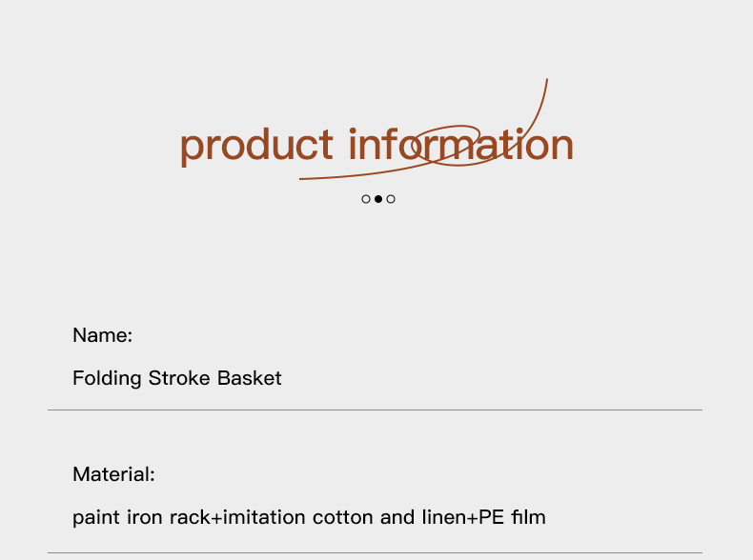Click the word "product" in the heading

pyautogui.click(x=256, y=147)
